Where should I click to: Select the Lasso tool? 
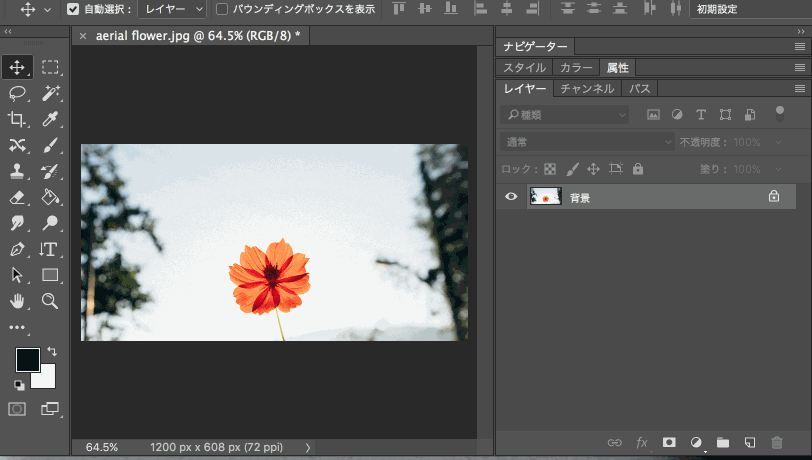point(17,93)
